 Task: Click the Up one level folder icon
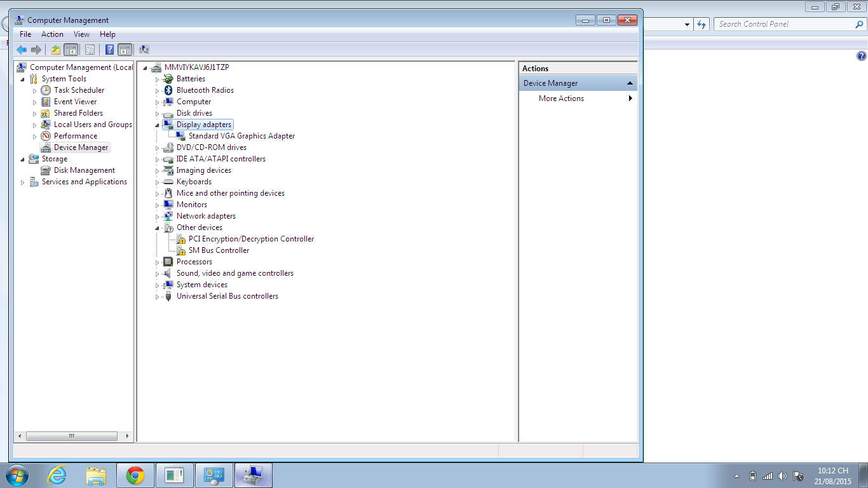point(56,50)
